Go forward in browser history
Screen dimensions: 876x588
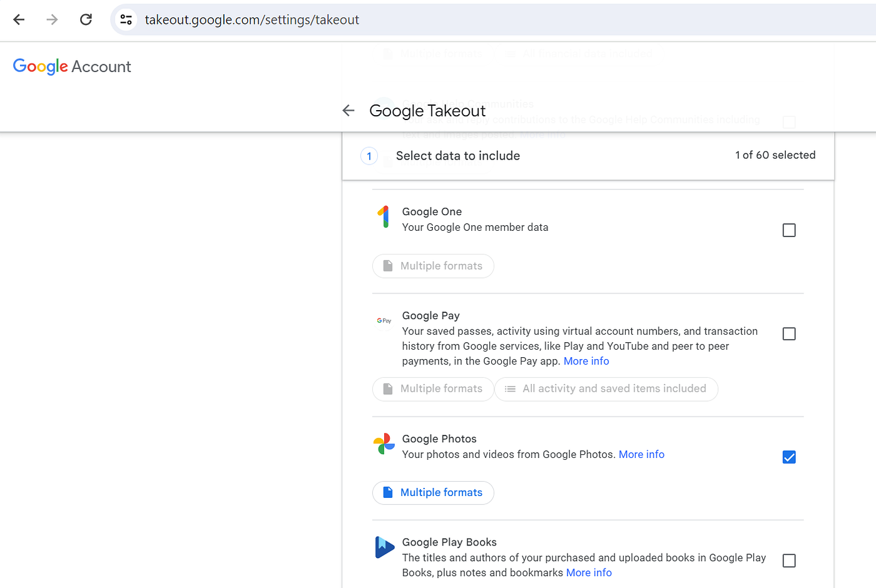[x=52, y=19]
